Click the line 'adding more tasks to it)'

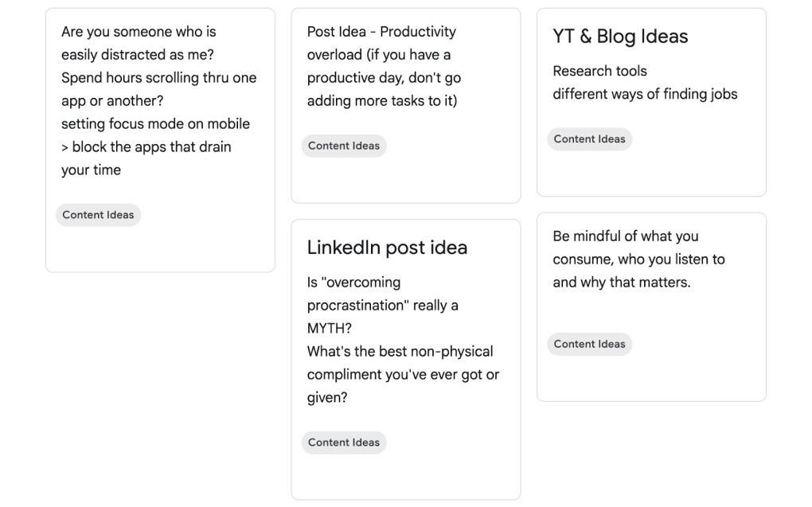coord(382,101)
